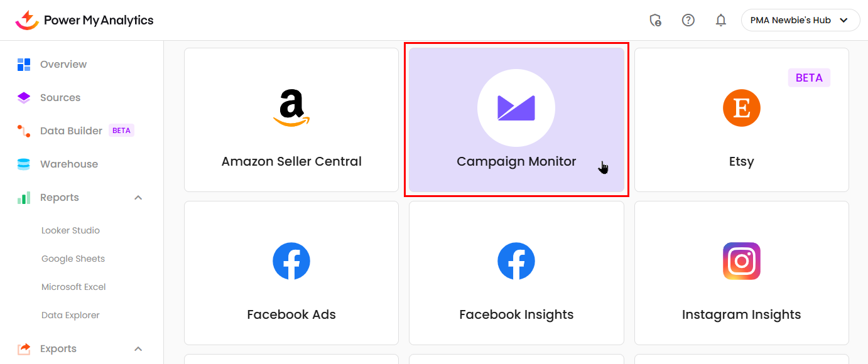868x364 pixels.
Task: Choose the Instagram Insights source card
Action: tap(741, 273)
